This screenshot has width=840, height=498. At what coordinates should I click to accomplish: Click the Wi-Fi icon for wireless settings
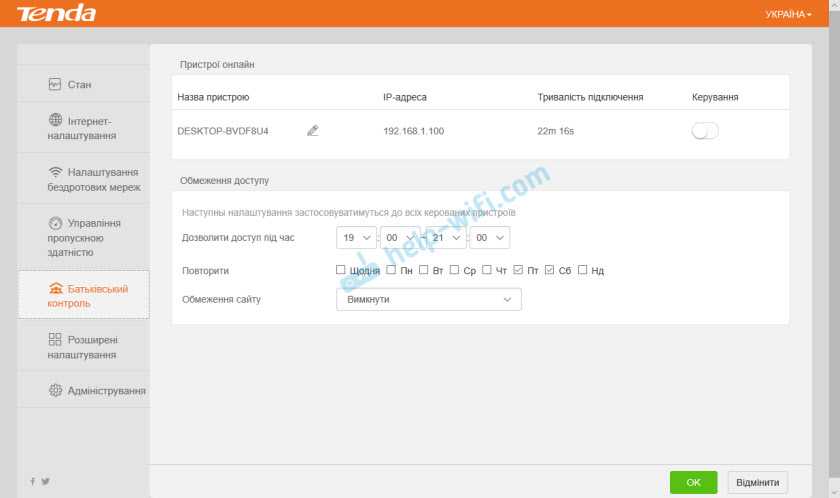pyautogui.click(x=55, y=171)
